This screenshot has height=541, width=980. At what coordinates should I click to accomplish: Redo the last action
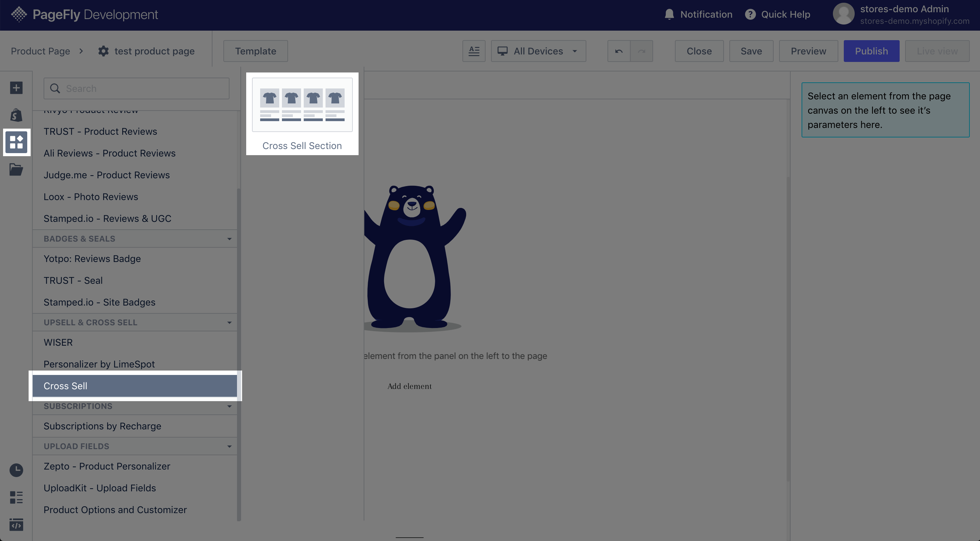tap(642, 51)
